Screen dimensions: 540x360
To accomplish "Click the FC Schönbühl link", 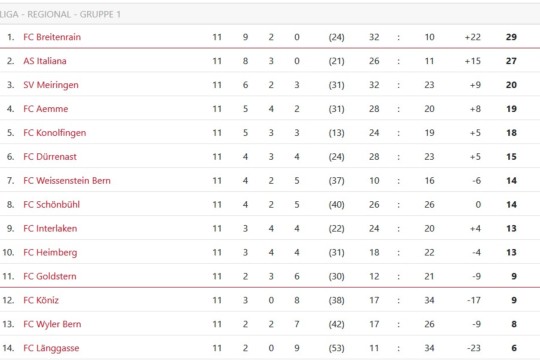I will (x=52, y=205).
